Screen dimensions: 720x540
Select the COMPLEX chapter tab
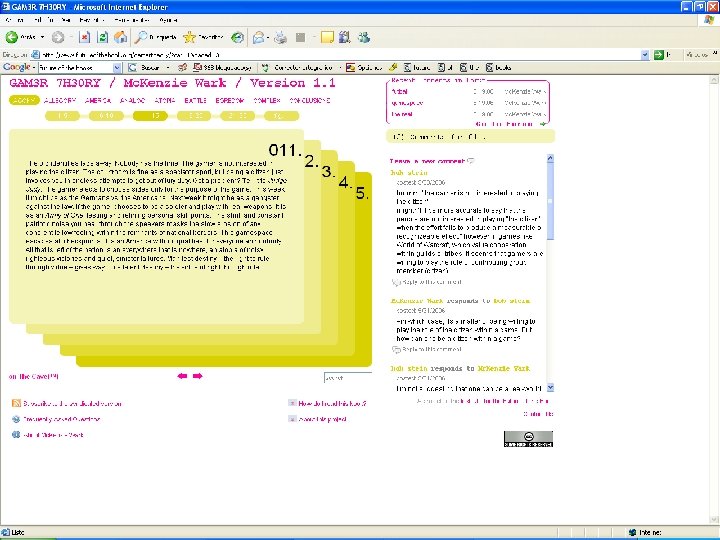pos(267,100)
